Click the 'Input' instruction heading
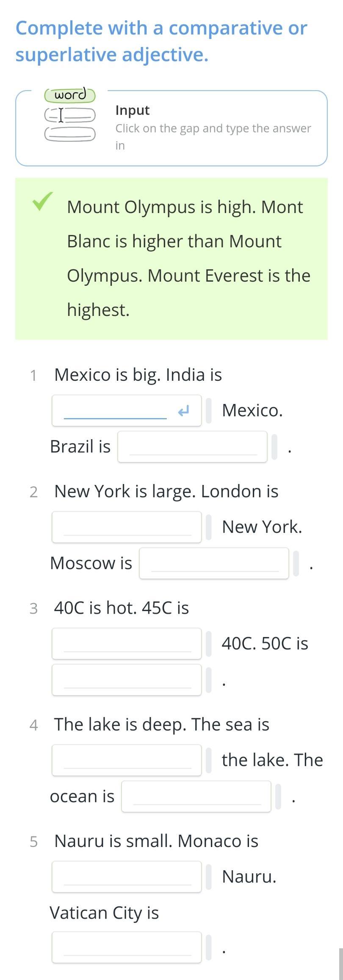The height and width of the screenshot is (980, 343). (133, 110)
